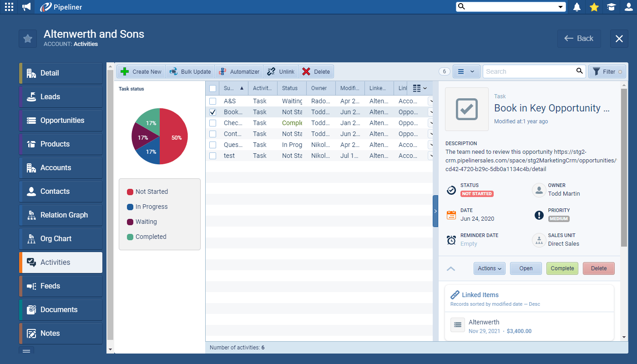Open the apps grid icon top left
The height and width of the screenshot is (364, 637).
(x=9, y=7)
